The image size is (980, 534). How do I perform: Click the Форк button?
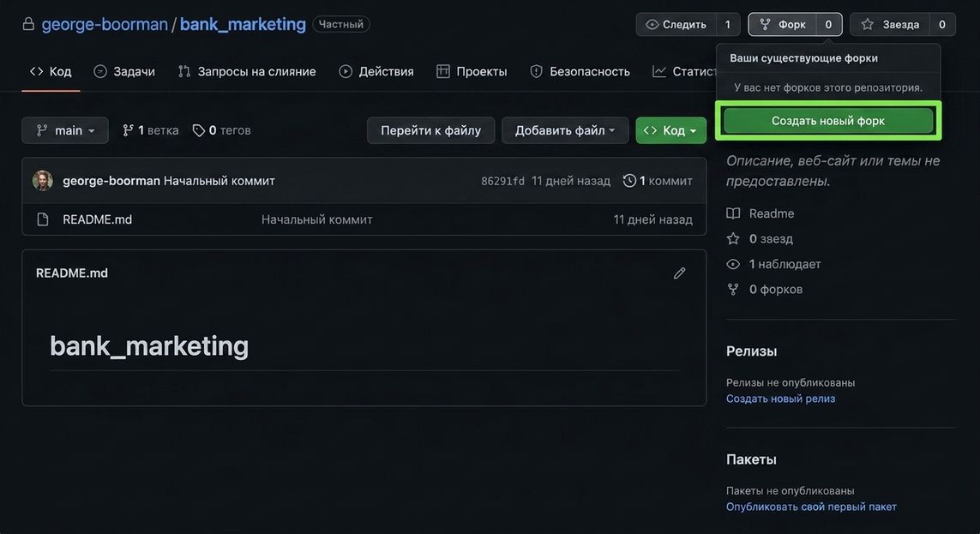click(x=783, y=24)
